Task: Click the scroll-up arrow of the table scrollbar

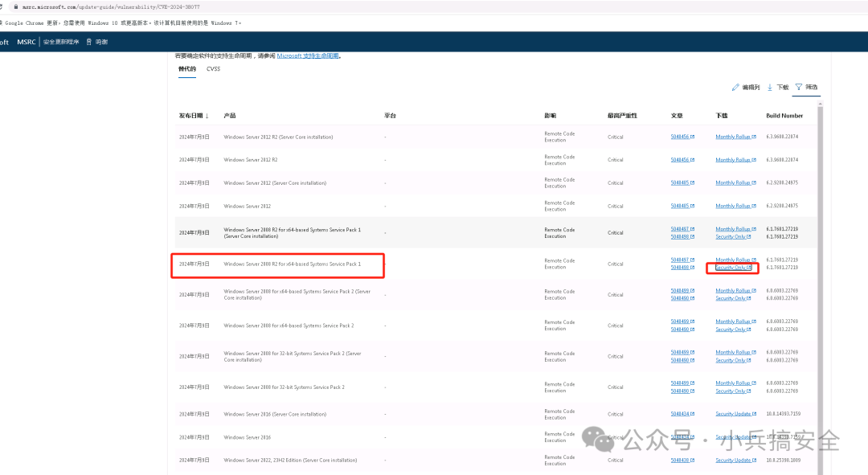Action: coord(820,104)
